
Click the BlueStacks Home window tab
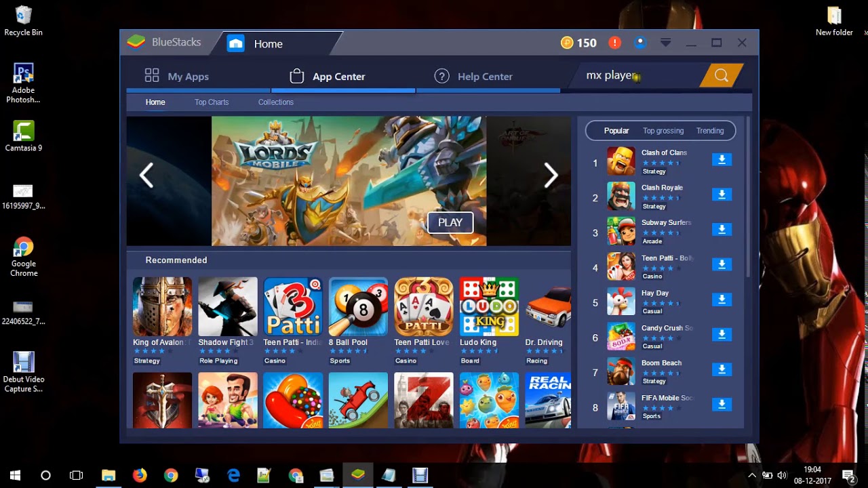(x=278, y=43)
